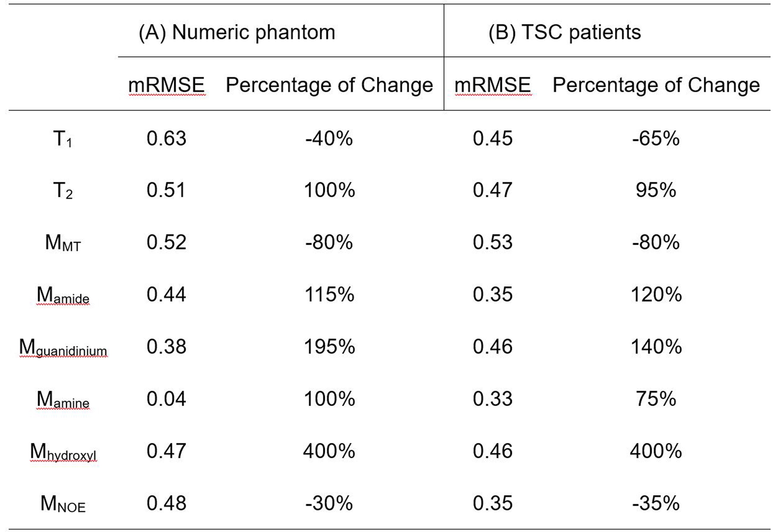The width and height of the screenshot is (778, 532).
Task: Click the "(A) Numeric phantom" column group header
Action: [x=237, y=32]
